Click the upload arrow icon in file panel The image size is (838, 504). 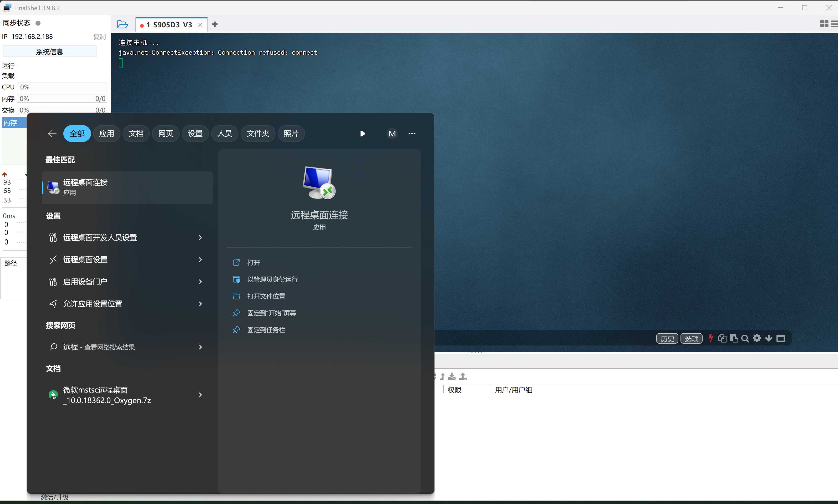(442, 376)
